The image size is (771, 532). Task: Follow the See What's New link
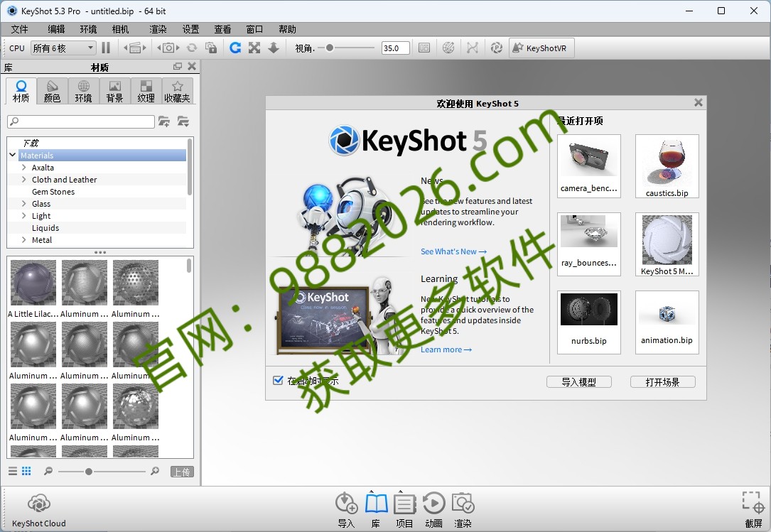(453, 251)
